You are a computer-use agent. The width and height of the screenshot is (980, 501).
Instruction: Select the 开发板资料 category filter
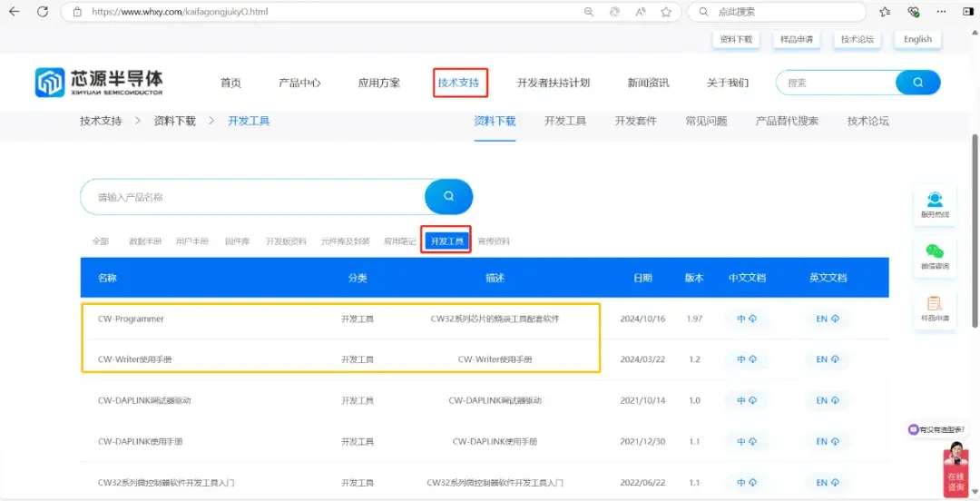[x=286, y=241]
